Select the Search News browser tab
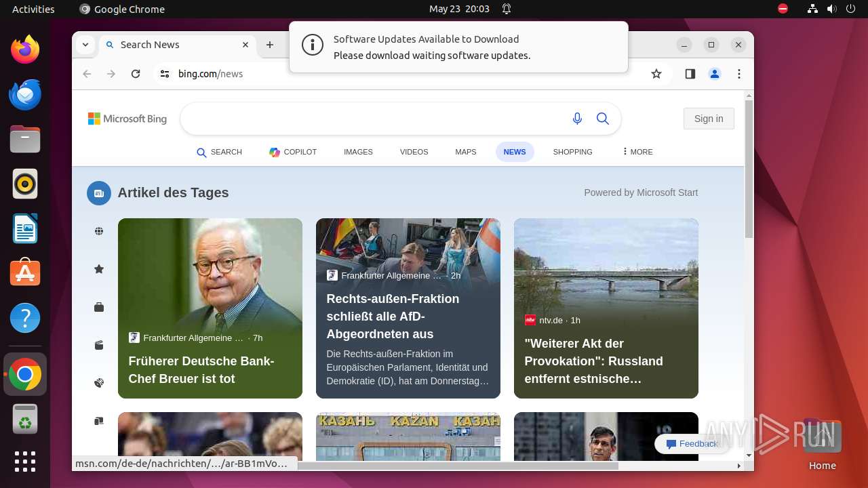The image size is (868, 488). pyautogui.click(x=178, y=45)
